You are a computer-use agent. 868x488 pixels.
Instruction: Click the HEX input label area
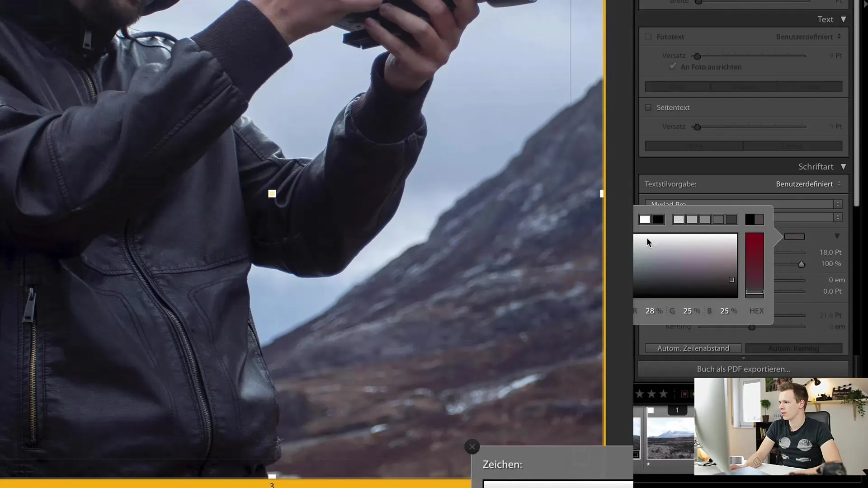pyautogui.click(x=757, y=310)
